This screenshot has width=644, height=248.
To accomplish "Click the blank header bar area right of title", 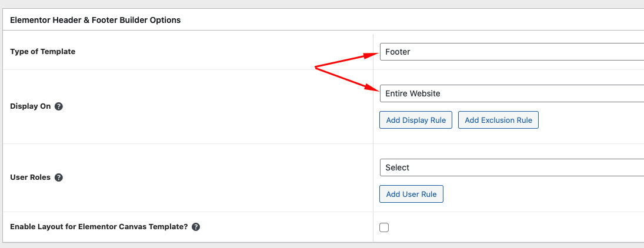I will click(412, 20).
